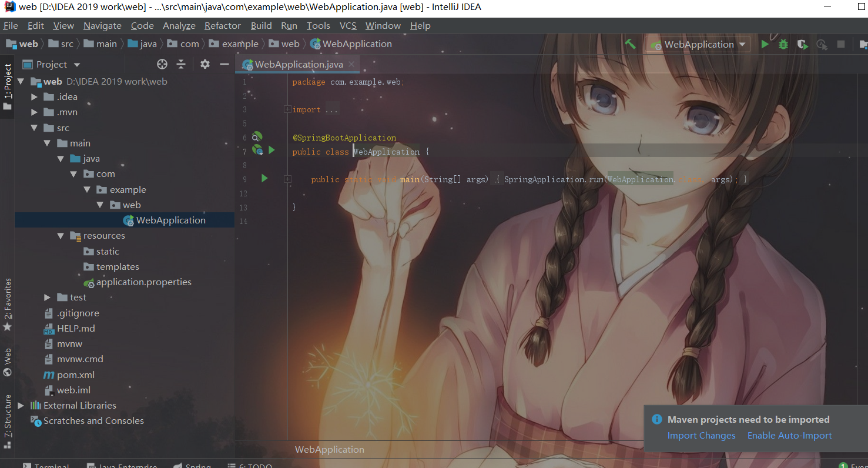This screenshot has height=468, width=868.
Task: Click SpringApplication.run in the code
Action: coord(554,179)
